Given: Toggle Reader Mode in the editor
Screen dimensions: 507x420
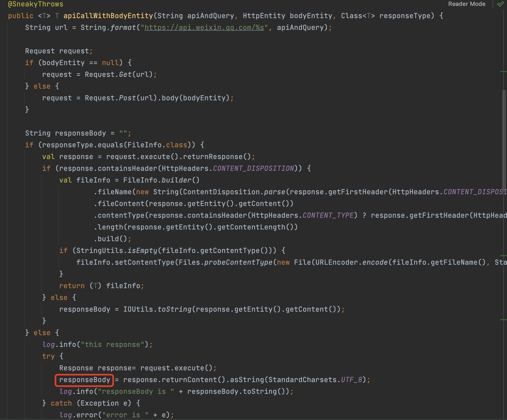Looking at the screenshot, I should click(467, 4).
